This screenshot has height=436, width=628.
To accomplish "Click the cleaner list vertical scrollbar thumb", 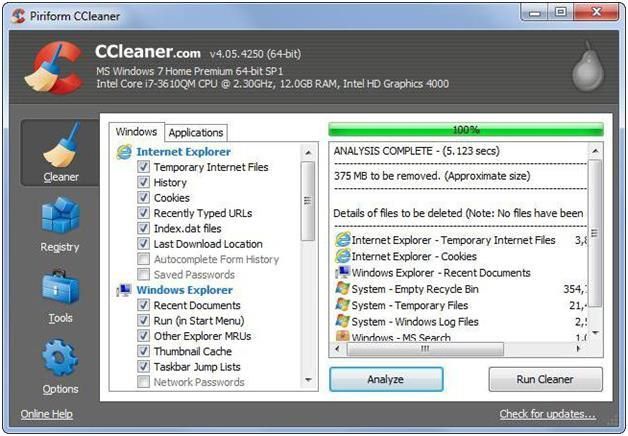I will 308,201.
